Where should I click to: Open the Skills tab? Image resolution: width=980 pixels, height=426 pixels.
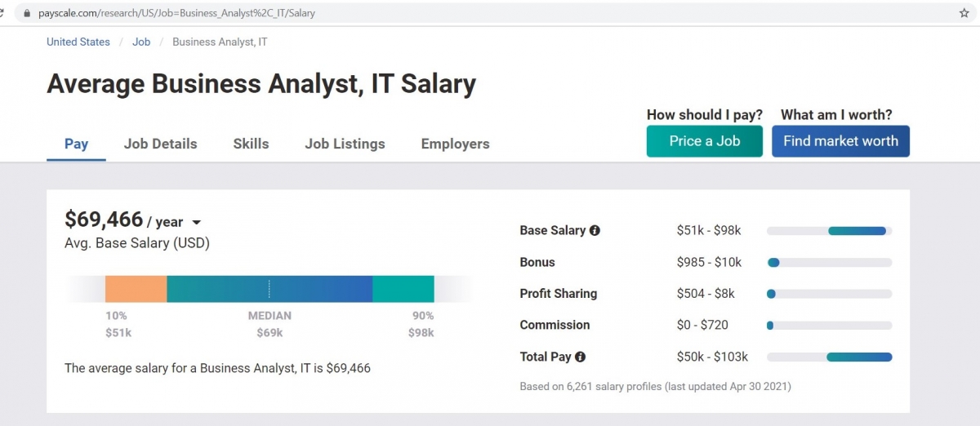tap(251, 144)
